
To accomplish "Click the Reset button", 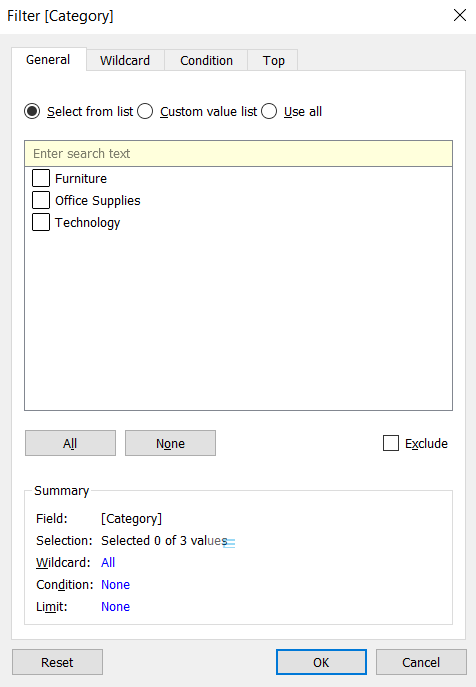I will pyautogui.click(x=57, y=662).
